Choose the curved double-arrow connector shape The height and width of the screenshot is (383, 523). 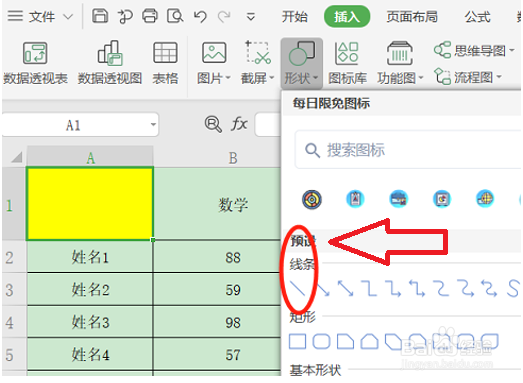[489, 288]
